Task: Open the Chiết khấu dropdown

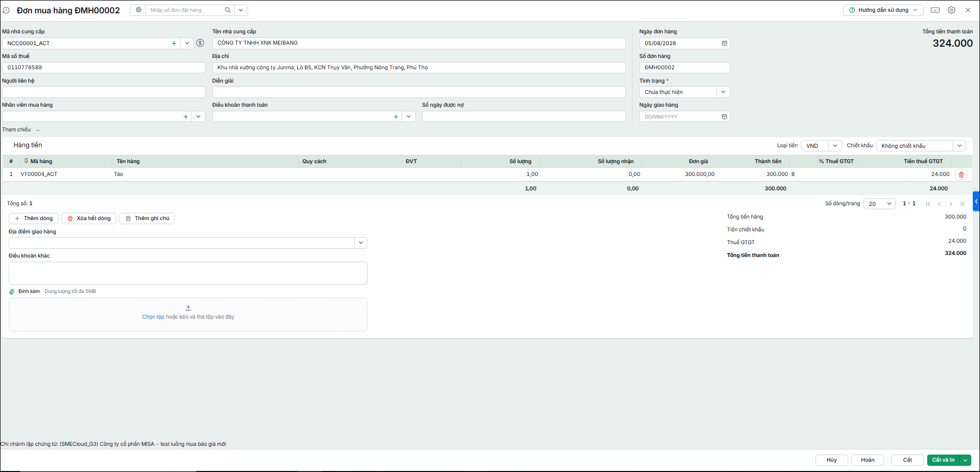Action: [959, 146]
